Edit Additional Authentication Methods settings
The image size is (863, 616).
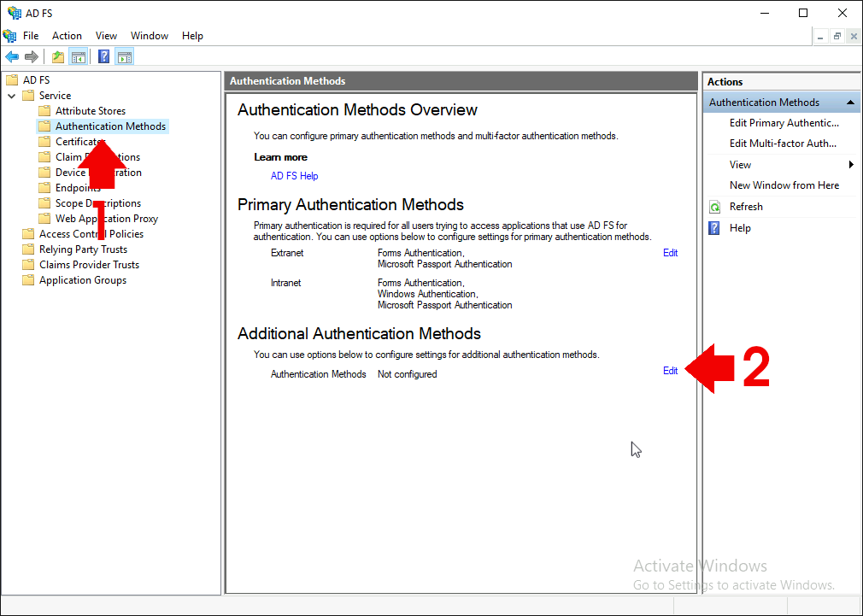pos(670,371)
